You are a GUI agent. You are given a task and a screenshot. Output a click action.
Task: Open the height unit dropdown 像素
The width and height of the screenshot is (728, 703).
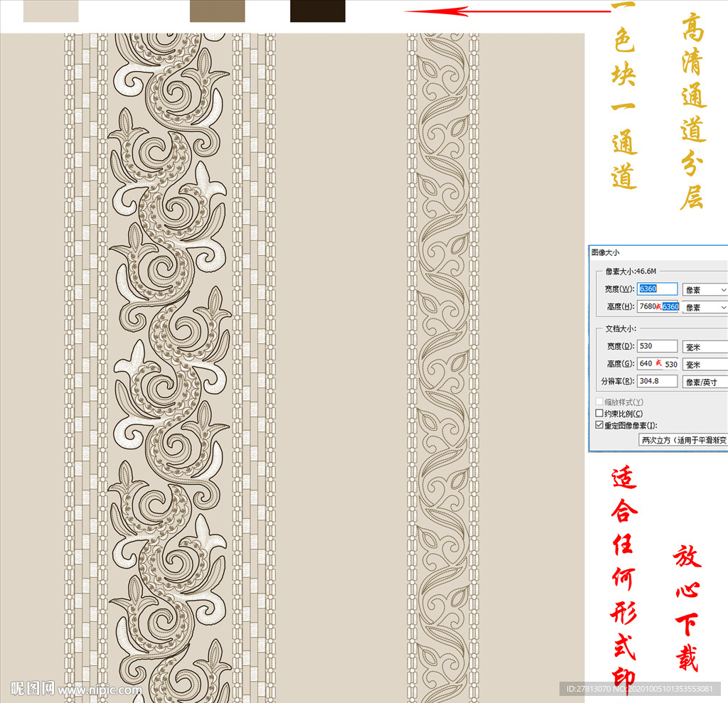[x=705, y=307]
